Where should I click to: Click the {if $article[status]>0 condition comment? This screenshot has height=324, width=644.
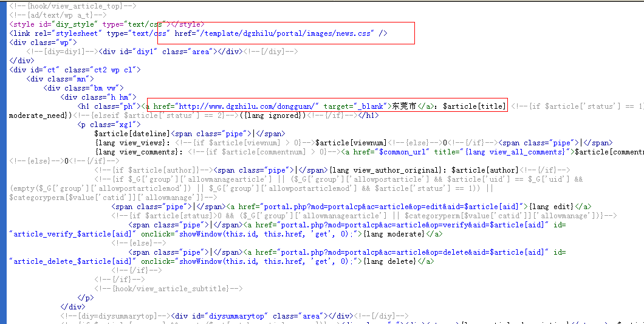365,215
